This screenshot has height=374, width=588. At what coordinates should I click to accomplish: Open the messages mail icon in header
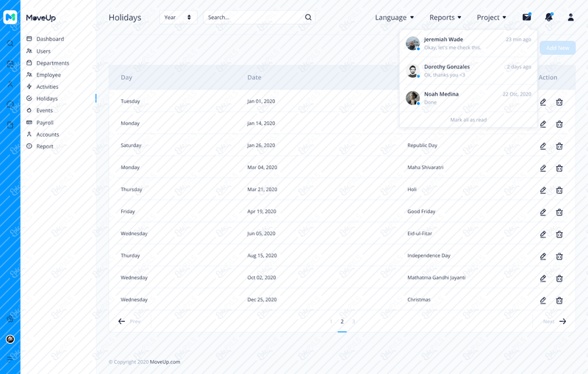(526, 17)
